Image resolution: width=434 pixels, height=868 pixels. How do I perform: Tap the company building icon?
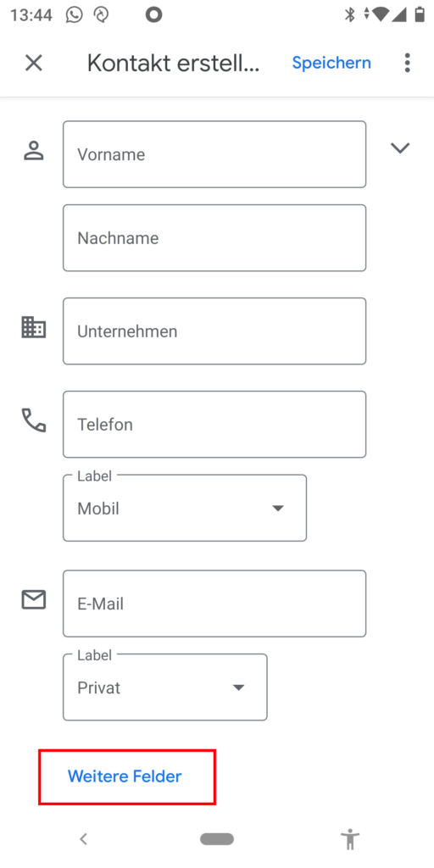tap(34, 327)
